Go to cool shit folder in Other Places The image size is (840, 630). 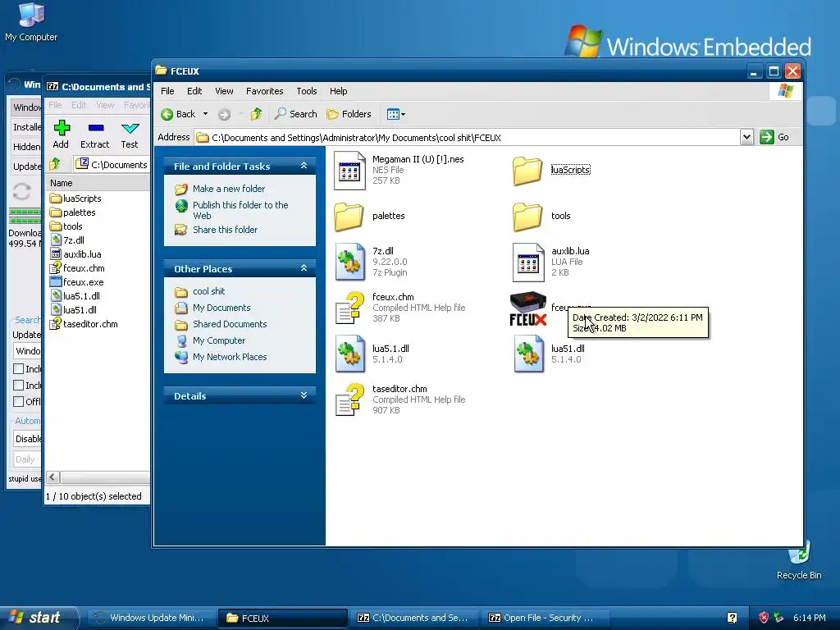coord(209,291)
